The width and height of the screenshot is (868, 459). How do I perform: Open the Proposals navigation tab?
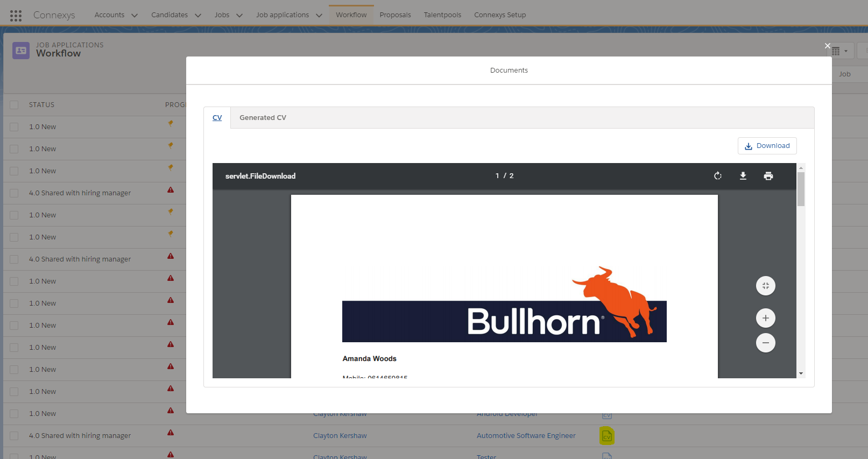(x=395, y=15)
